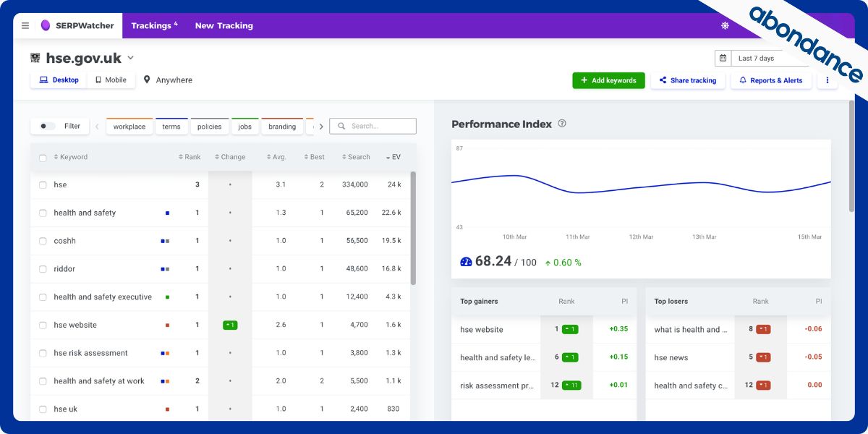Switch to Desktop results
This screenshot has width=868, height=434.
click(59, 80)
